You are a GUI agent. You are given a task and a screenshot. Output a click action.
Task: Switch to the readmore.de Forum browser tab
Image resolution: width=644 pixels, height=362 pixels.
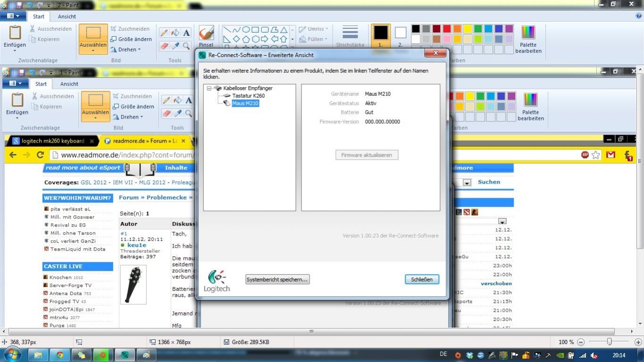[145, 141]
